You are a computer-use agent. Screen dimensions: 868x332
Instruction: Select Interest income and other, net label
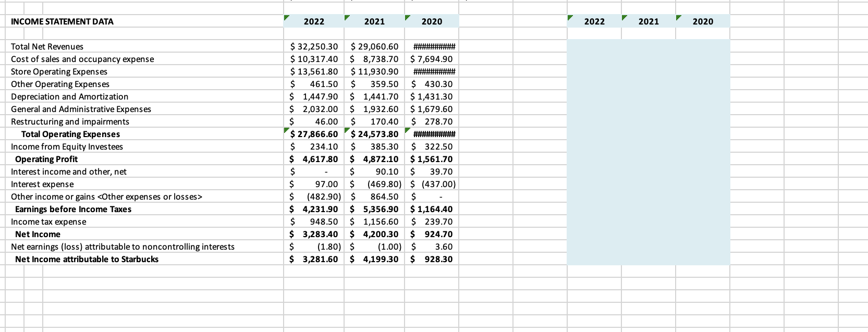(x=68, y=171)
